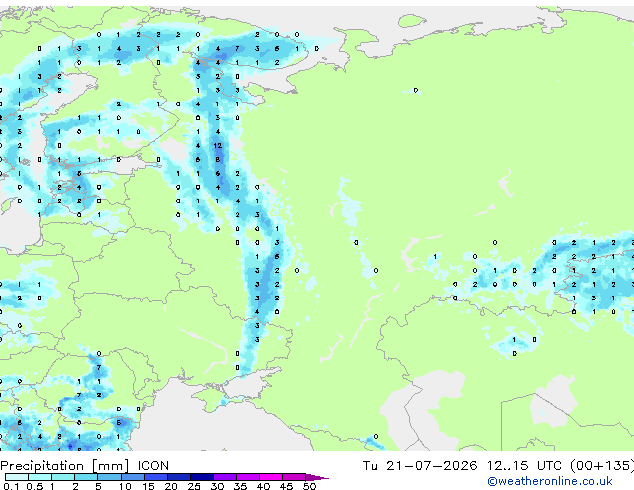Click the '12..15 UTC' time range text
Screen dimensions: 634x490
tap(524, 466)
